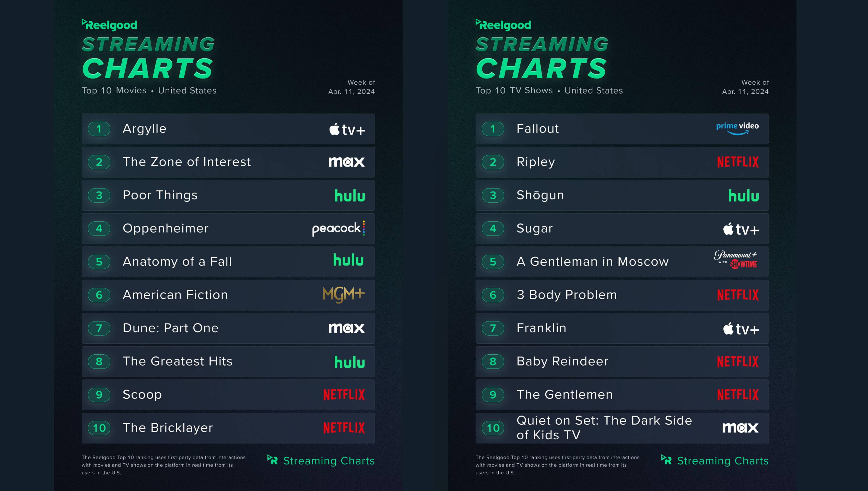Click the Dune: Part One title
Image resolution: width=868 pixels, height=491 pixels.
point(170,328)
